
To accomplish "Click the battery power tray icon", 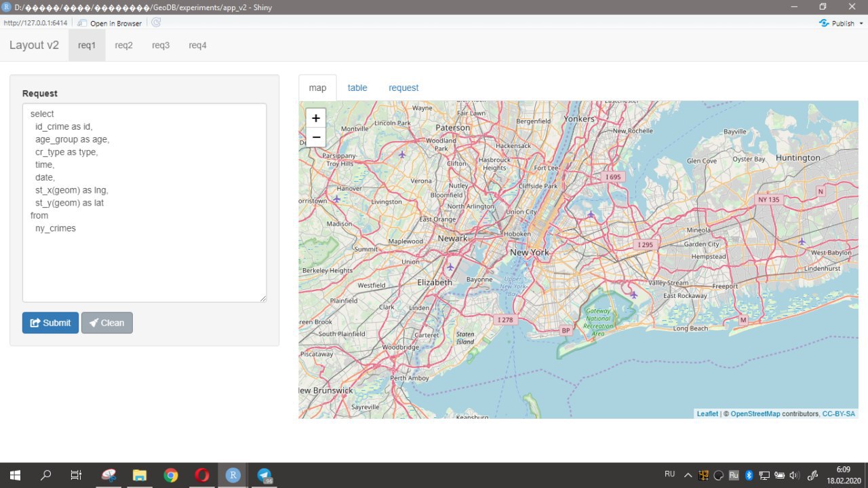I will coord(780,475).
